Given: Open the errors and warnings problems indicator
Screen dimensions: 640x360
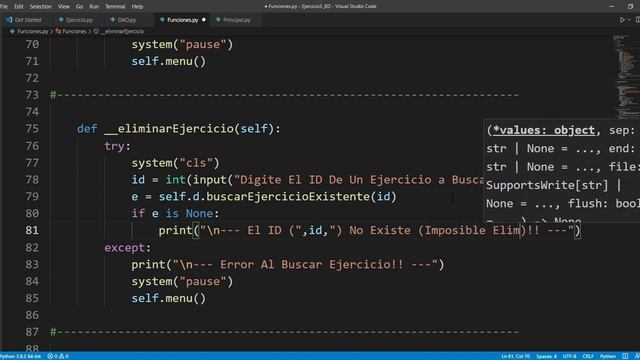Looking at the screenshot, I should point(58,356).
